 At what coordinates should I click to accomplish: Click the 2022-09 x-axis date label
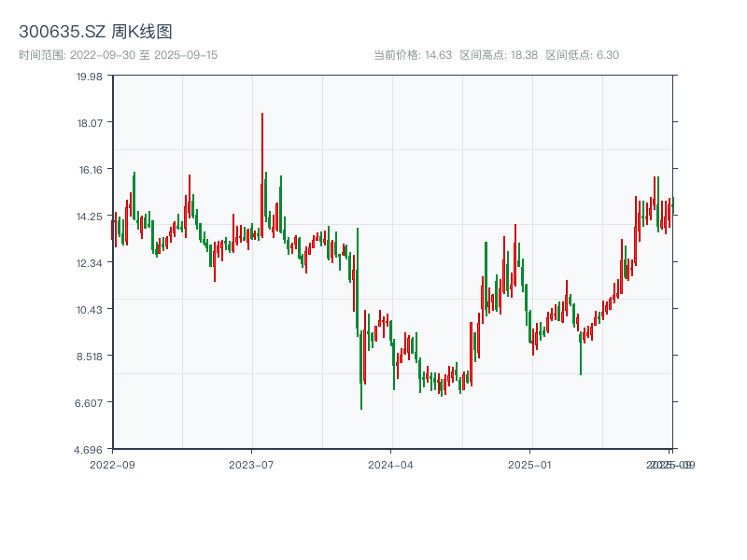112,464
